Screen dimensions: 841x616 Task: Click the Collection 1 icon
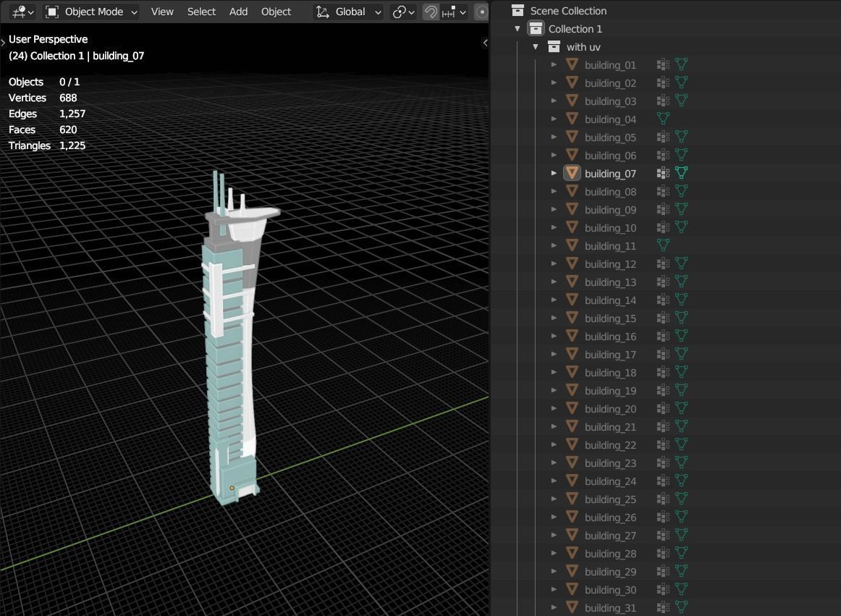coord(536,28)
